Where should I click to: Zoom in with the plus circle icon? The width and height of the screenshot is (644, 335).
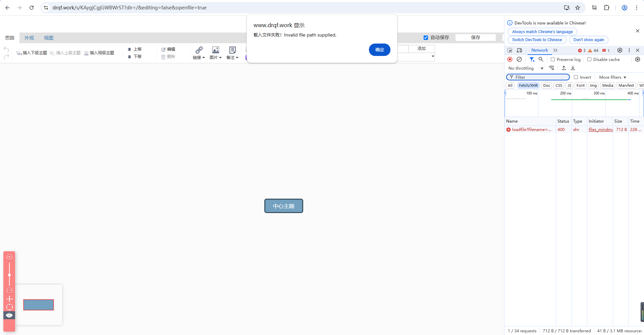pyautogui.click(x=9, y=257)
